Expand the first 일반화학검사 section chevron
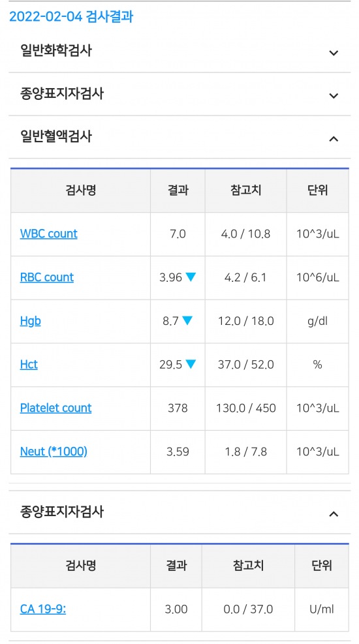 point(334,53)
